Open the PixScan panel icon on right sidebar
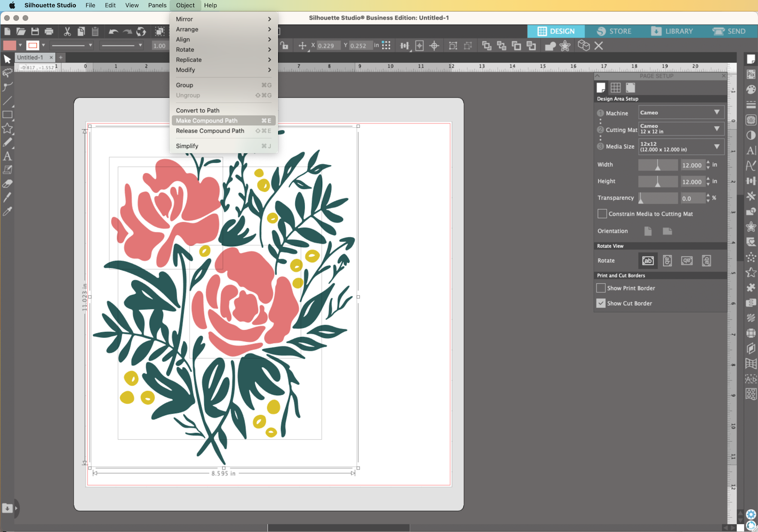758x532 pixels. pos(751,74)
